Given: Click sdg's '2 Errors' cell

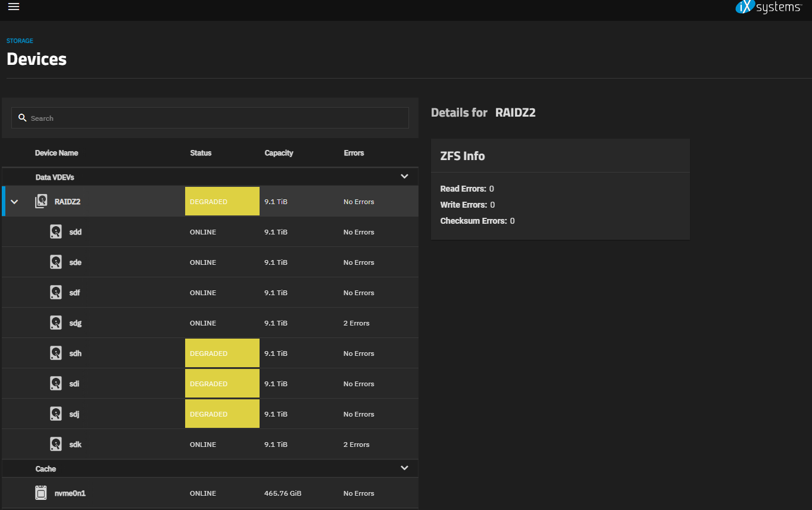Looking at the screenshot, I should [x=357, y=323].
